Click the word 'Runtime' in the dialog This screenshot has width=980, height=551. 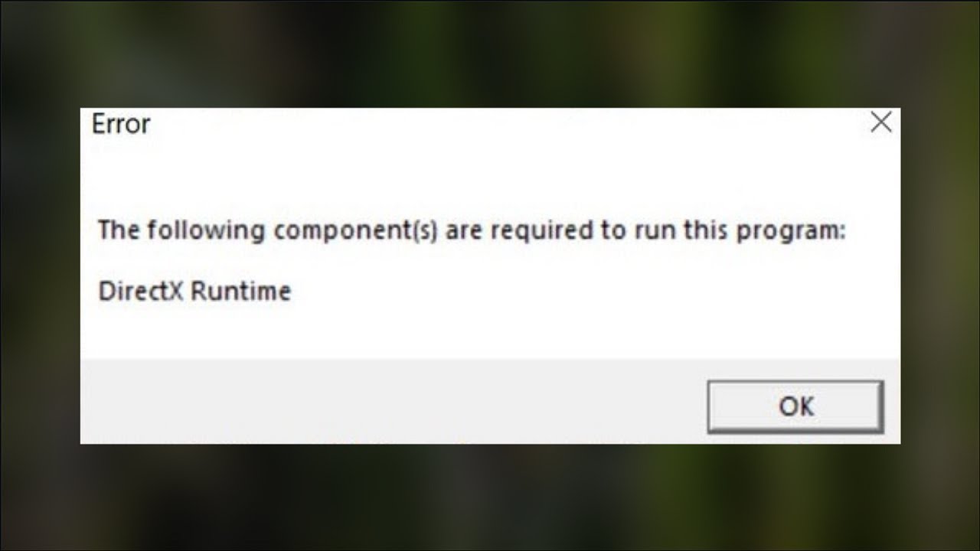pos(240,292)
